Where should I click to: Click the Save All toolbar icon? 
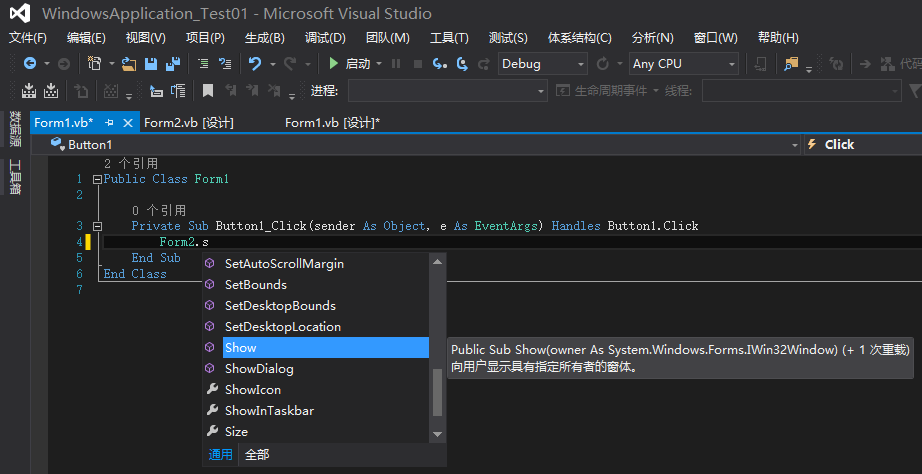(x=172, y=64)
